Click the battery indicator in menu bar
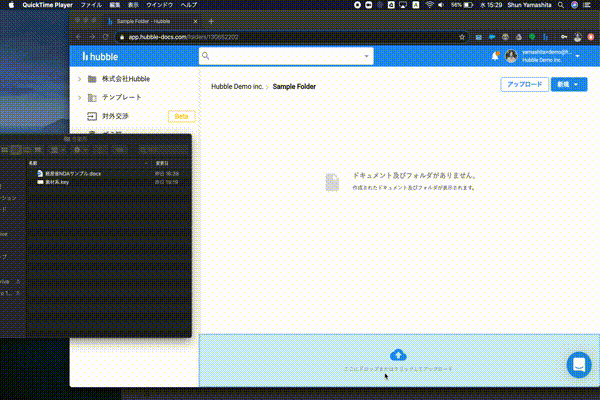600x400 pixels. click(x=462, y=5)
